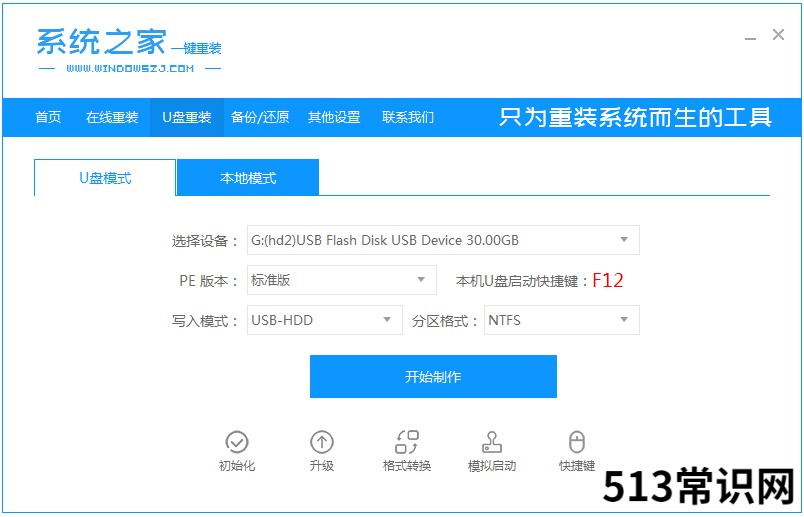This screenshot has height=517, width=804.
Task: Open the 快捷键 hotkey mouse icon
Action: point(577,442)
